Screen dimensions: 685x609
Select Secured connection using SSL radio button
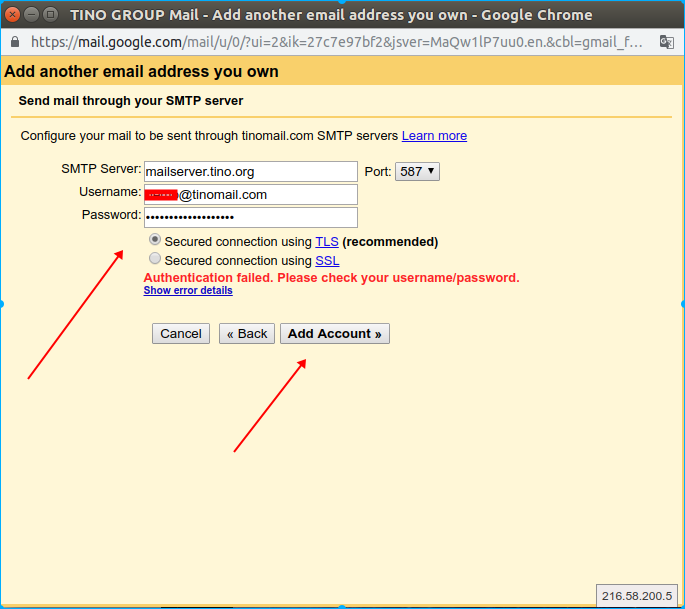coord(155,258)
